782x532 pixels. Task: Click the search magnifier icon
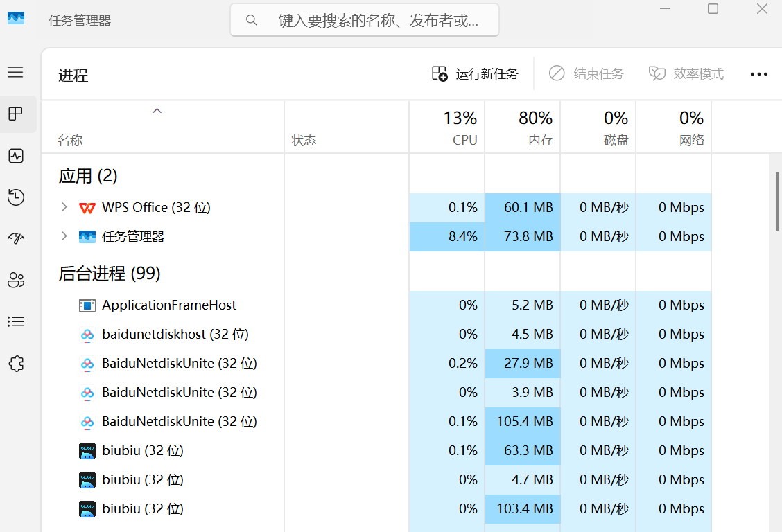(x=252, y=20)
